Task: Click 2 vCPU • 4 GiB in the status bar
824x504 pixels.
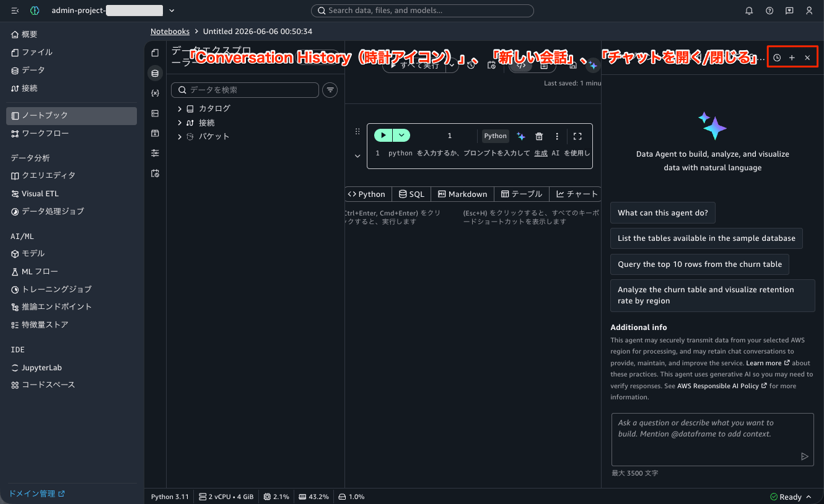Action: pos(226,497)
